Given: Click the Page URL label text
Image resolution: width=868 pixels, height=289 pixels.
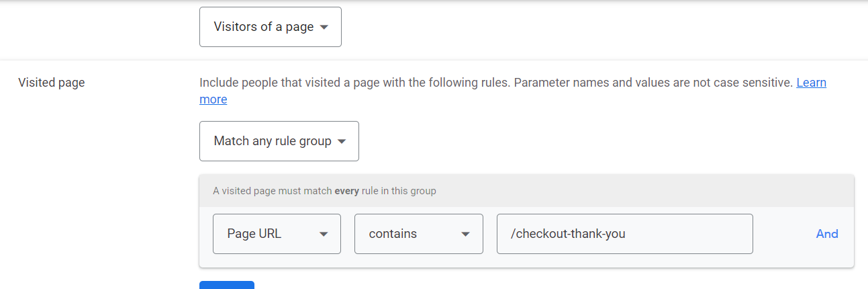Looking at the screenshot, I should pos(254,234).
